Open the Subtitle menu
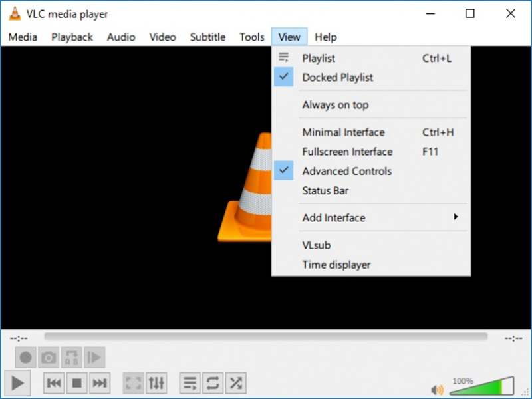The height and width of the screenshot is (399, 532). [x=207, y=37]
